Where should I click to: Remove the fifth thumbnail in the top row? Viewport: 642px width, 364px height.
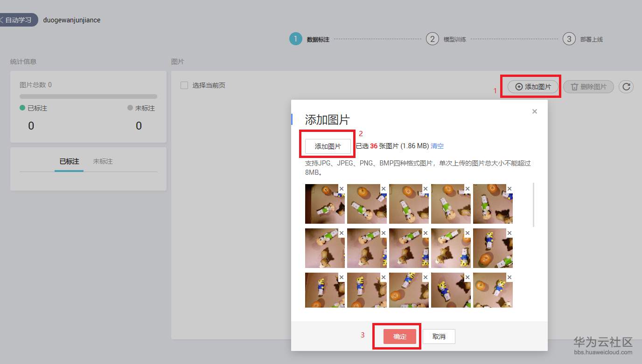coord(509,188)
